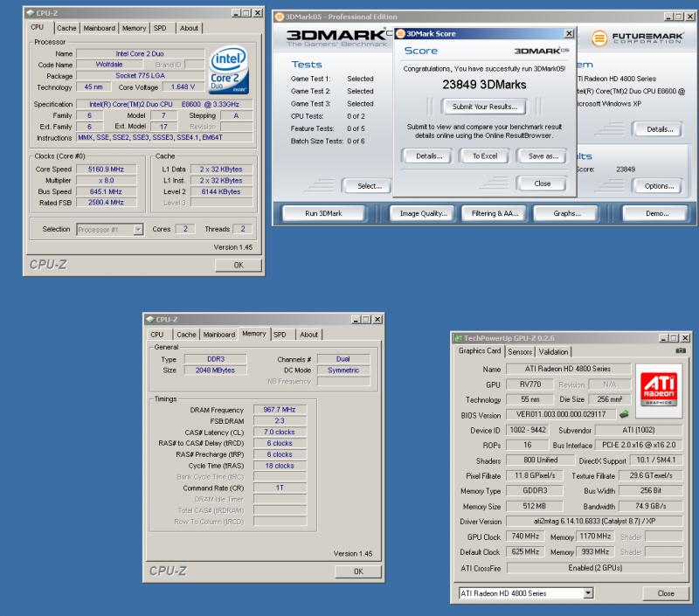Select SPD tab in lower CPU-Z window
Screen dimensions: 699x616
pyautogui.click(x=280, y=335)
